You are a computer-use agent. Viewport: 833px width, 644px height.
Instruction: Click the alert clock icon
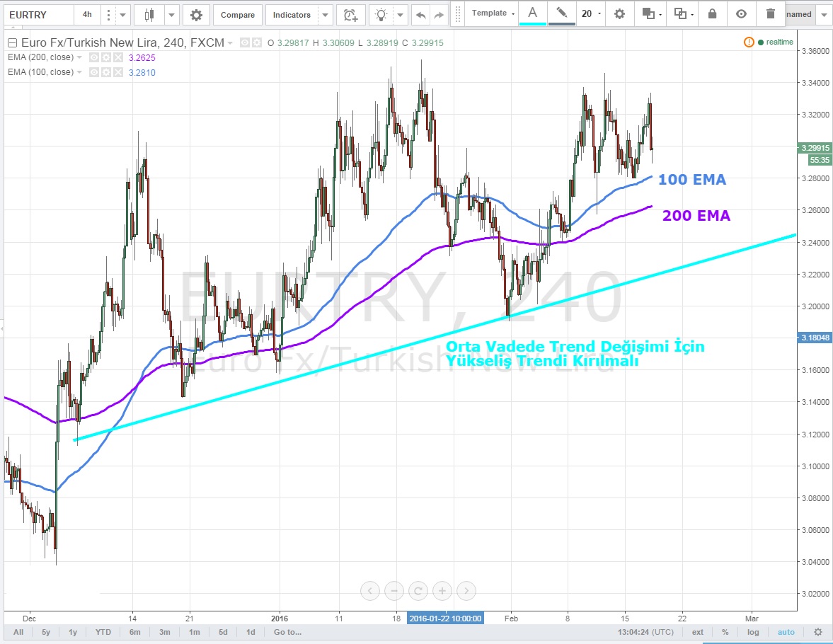[x=350, y=14]
